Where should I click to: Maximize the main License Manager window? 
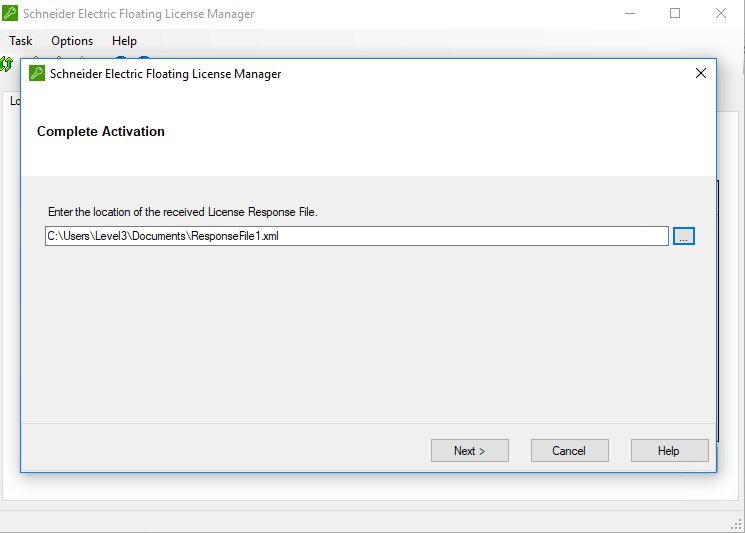coord(675,13)
